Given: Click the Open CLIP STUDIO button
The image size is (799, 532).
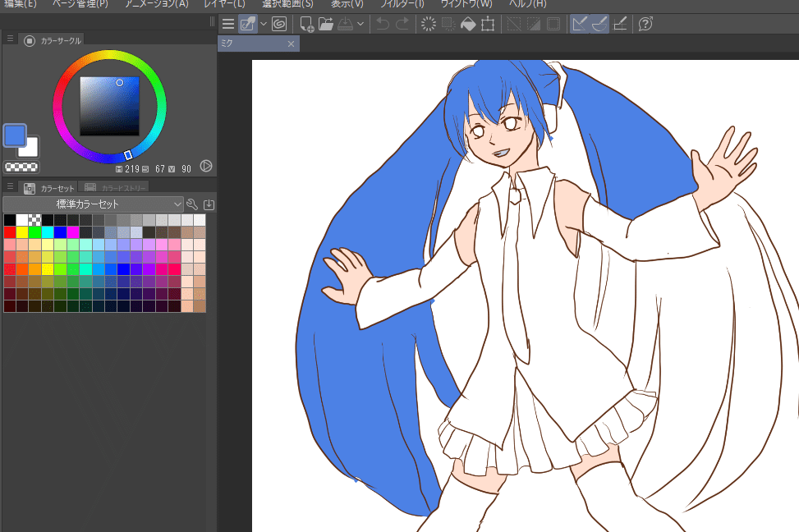Looking at the screenshot, I should pyautogui.click(x=248, y=24).
